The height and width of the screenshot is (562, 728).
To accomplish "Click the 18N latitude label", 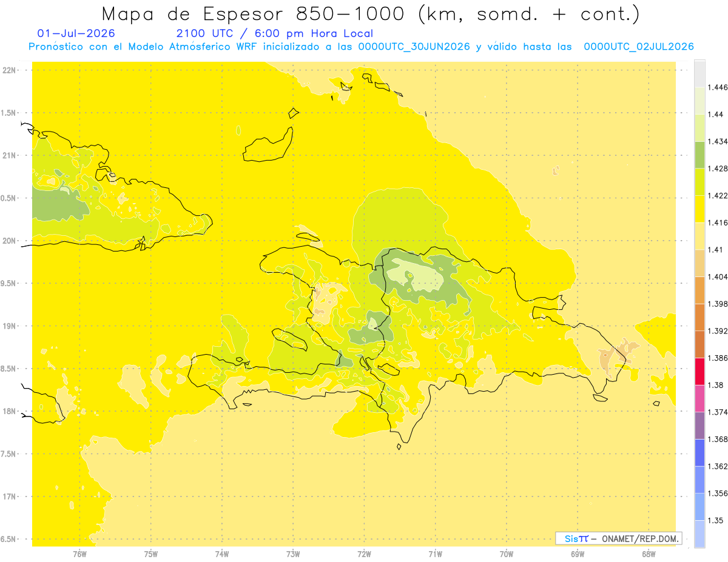I will point(9,411).
